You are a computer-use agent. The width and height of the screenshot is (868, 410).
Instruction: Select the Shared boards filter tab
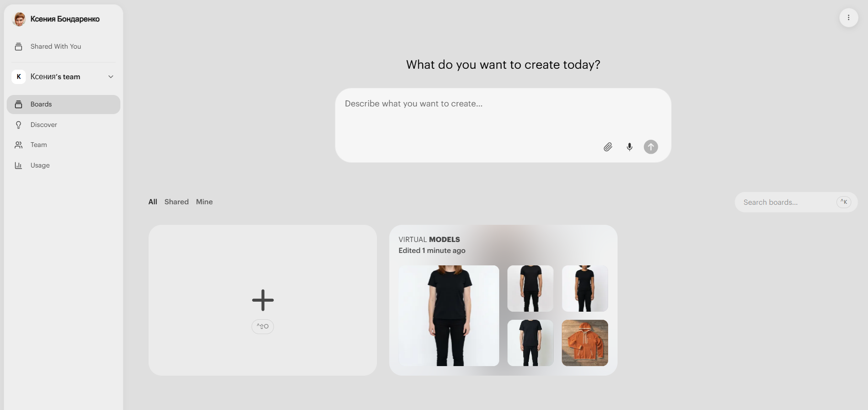click(x=176, y=202)
